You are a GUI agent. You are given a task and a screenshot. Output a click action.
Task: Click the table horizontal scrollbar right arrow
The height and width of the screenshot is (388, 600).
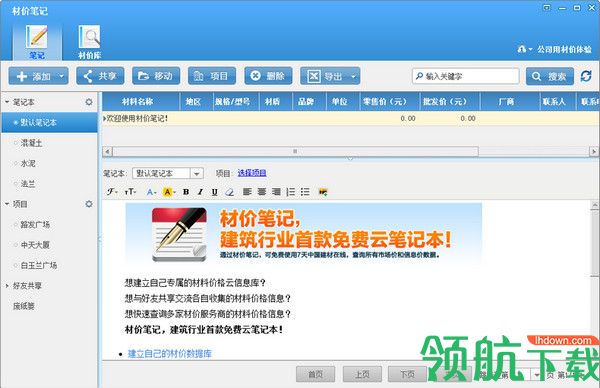tap(593, 152)
